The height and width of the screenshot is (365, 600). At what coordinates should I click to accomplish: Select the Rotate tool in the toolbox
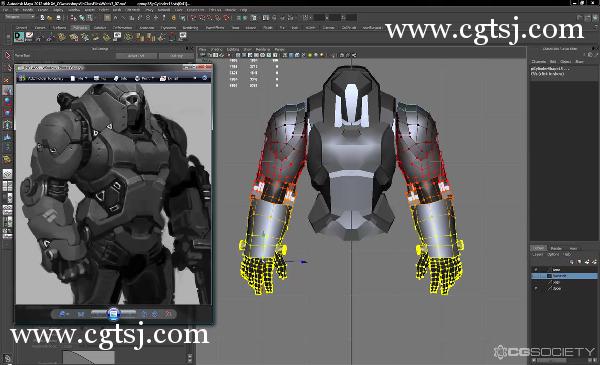(x=7, y=101)
